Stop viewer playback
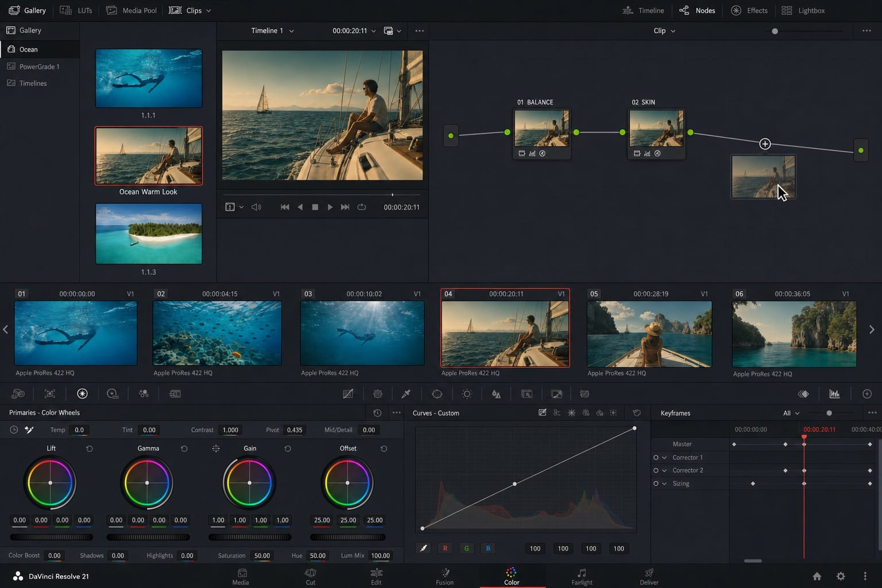 tap(315, 207)
